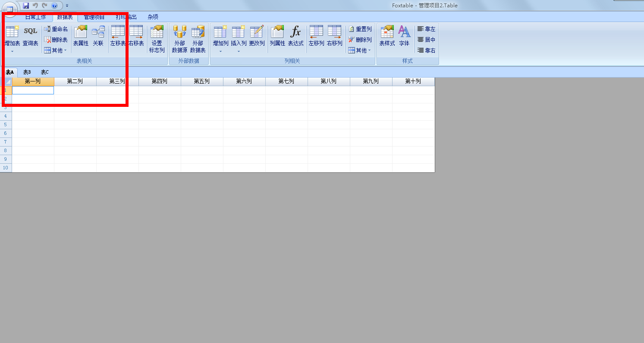Expand the 插入列 dropdown arrow
The width and height of the screenshot is (644, 343).
pyautogui.click(x=239, y=52)
